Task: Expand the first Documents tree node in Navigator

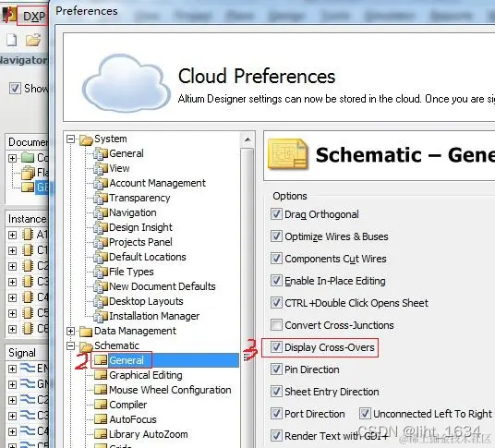Action: [12, 158]
